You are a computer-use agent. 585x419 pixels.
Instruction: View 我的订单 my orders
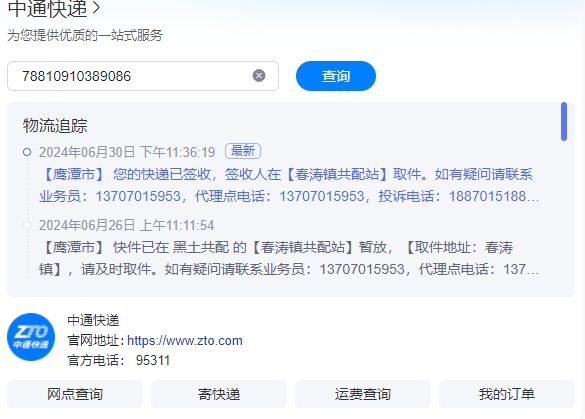(507, 394)
